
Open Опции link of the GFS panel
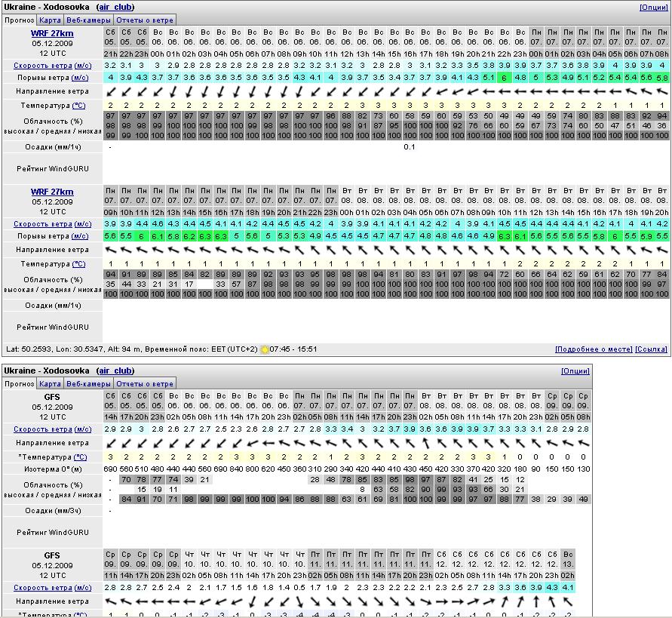coord(575,371)
